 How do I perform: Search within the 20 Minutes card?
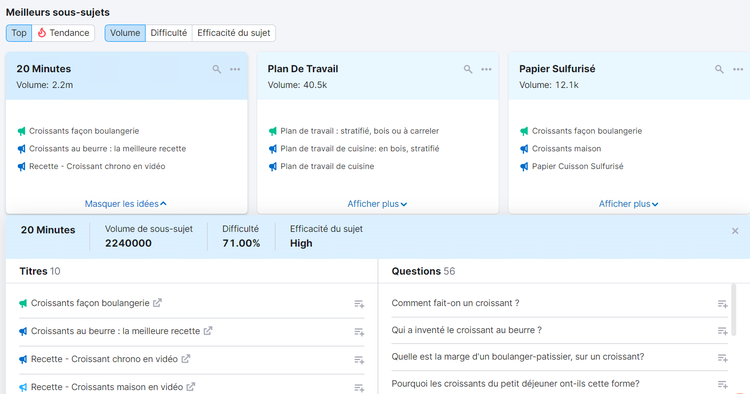tap(217, 69)
